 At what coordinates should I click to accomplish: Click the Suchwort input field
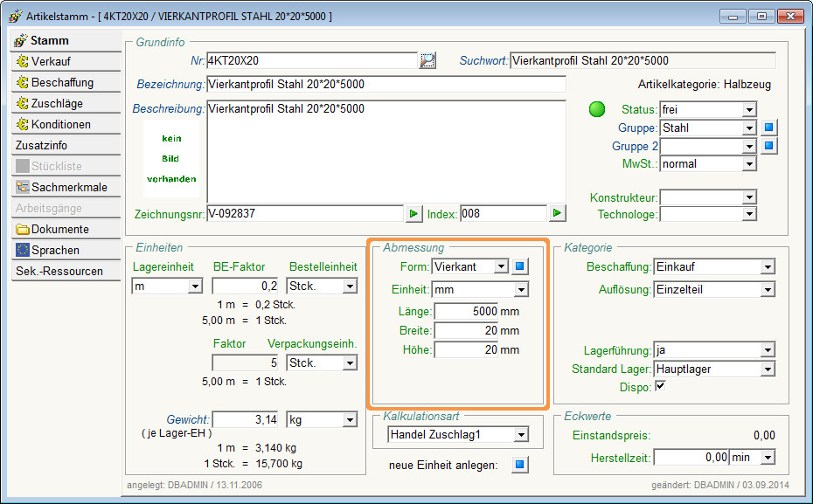pos(643,60)
